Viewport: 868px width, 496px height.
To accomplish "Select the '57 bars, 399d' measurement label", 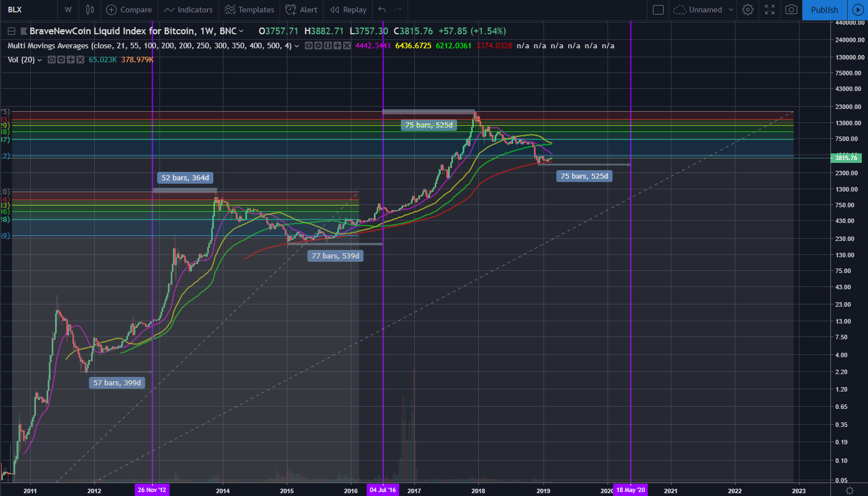I will coord(117,383).
